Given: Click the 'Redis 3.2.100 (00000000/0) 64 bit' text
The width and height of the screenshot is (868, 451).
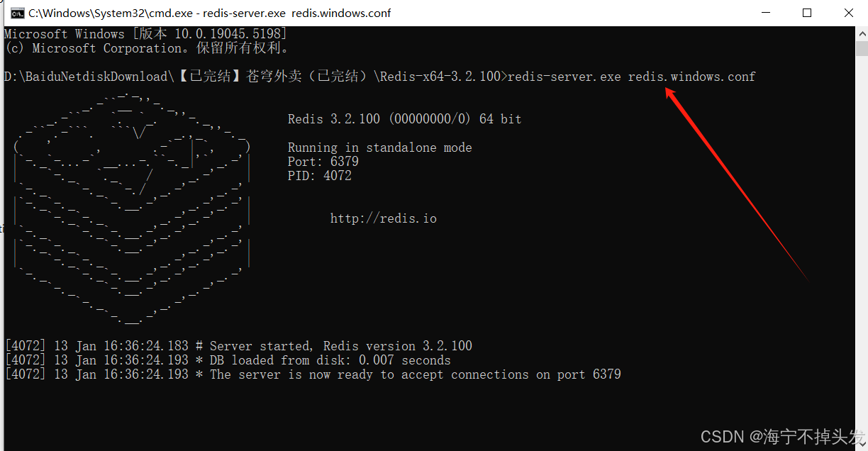Looking at the screenshot, I should (x=405, y=119).
